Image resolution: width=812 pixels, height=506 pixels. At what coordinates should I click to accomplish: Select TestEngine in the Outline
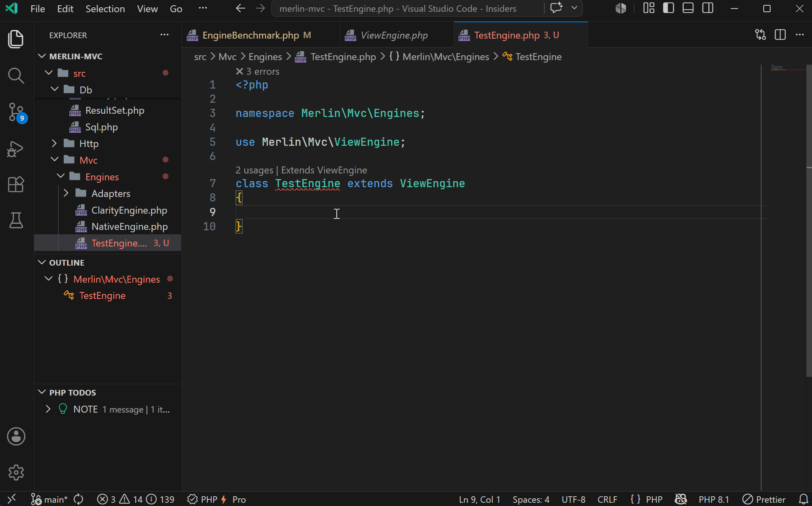tap(108, 296)
